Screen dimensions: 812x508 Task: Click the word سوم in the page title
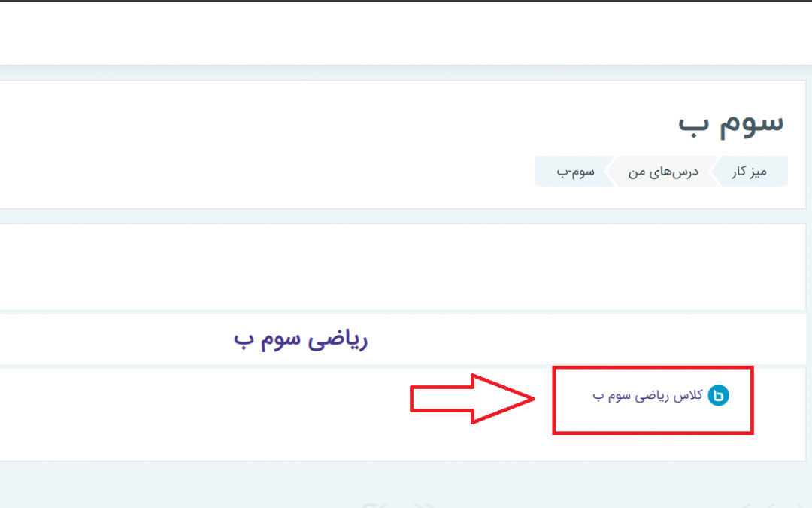[x=752, y=124]
